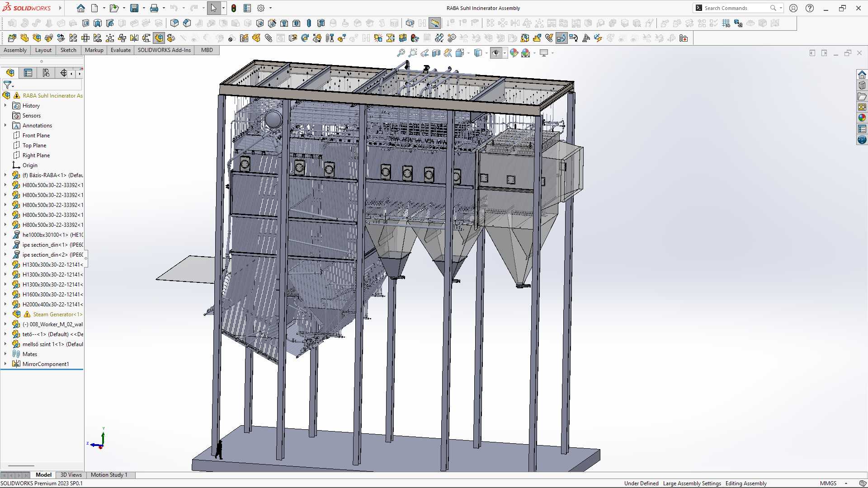The width and height of the screenshot is (868, 488).
Task: Click the Home icon in the title bar
Action: coord(80,8)
